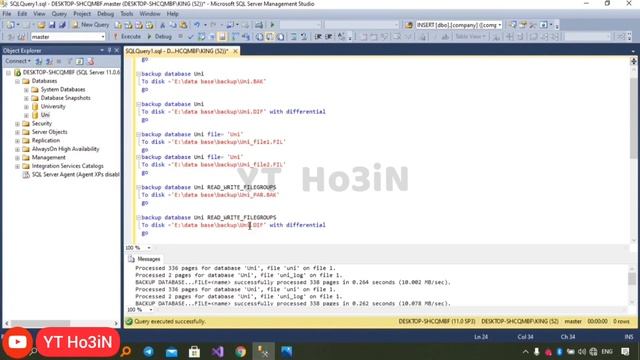This screenshot has height=360, width=640.
Task: Toggle the Results to File icon
Action: click(x=280, y=37)
